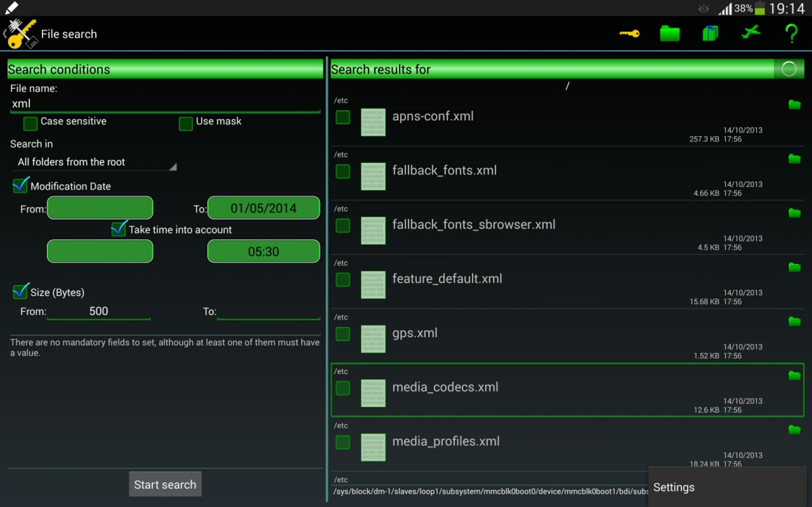Open the To date picker showing 01/05/2014
The image size is (812, 507).
tap(263, 208)
